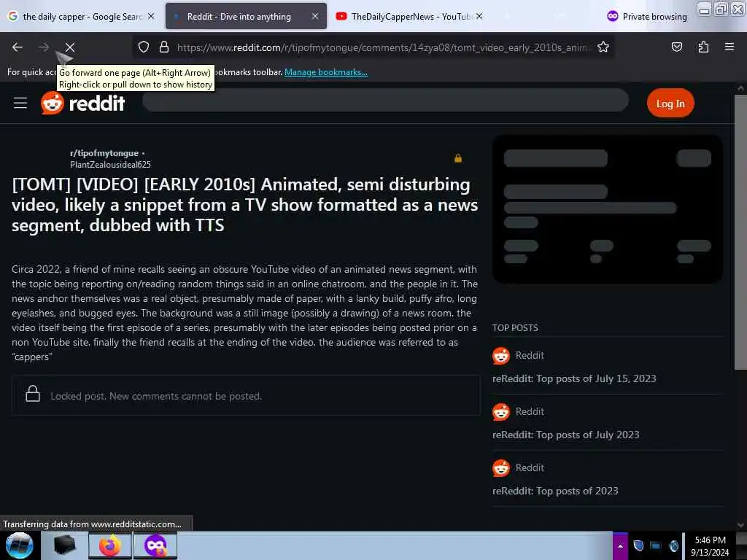Click the Reddit avatar for July 2023 post
Screen dimensions: 747x560
coord(500,412)
